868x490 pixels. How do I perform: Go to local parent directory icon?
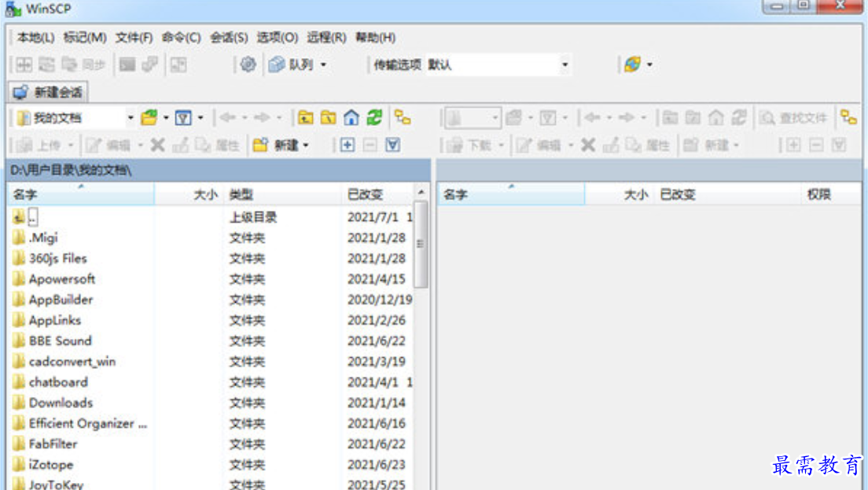point(306,118)
